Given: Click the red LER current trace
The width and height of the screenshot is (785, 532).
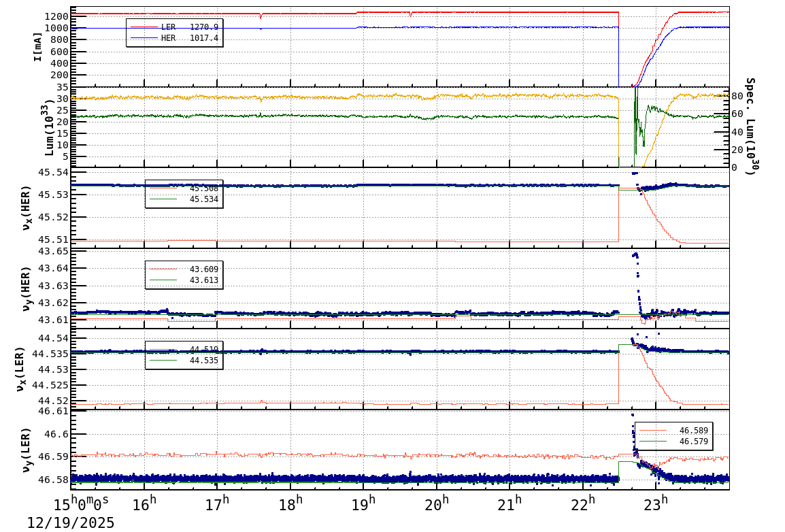Looking at the screenshot, I should pos(340,12).
